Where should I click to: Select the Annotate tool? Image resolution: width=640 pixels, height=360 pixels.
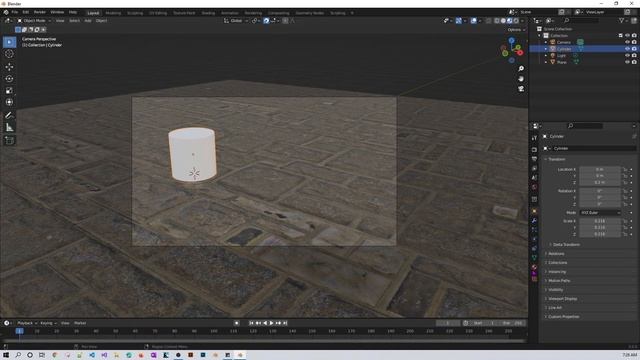pyautogui.click(x=9, y=116)
